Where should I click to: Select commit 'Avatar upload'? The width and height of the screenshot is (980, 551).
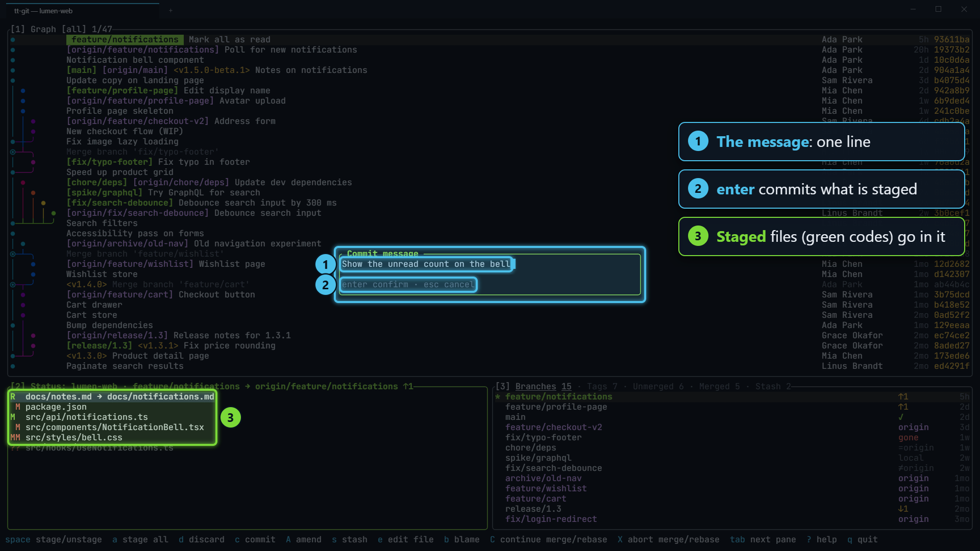[490, 101]
